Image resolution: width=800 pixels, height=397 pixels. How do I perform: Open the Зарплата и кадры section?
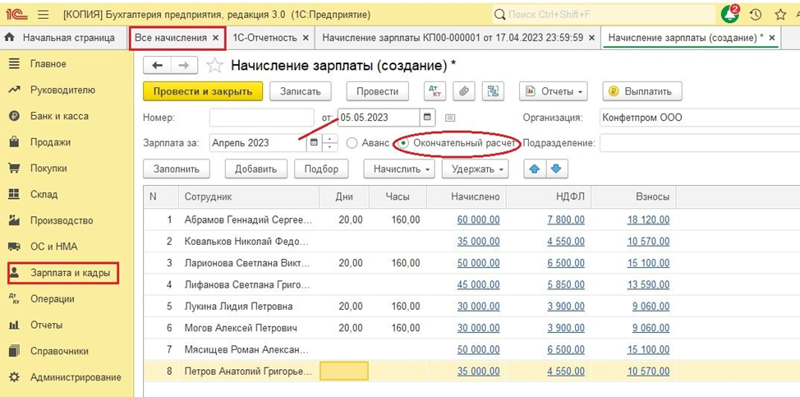[x=63, y=273]
